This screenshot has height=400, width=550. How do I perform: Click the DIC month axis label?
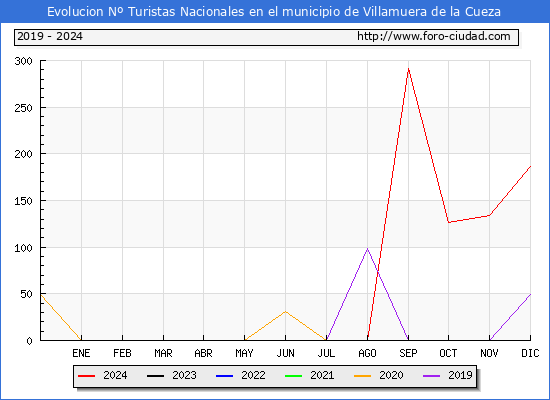[530, 353]
